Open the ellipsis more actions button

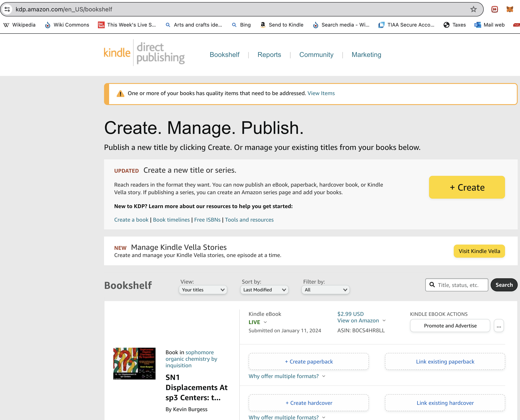(x=499, y=326)
